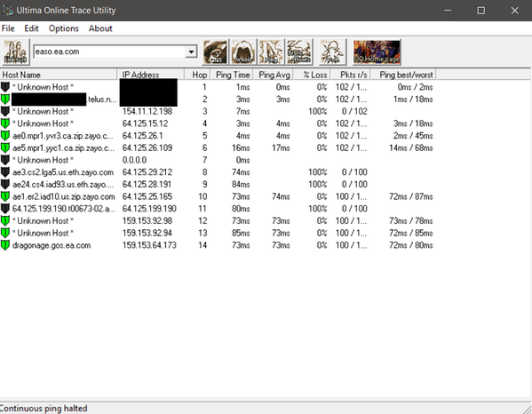
Task: Sort by the IP Address column header
Action: [x=151, y=75]
